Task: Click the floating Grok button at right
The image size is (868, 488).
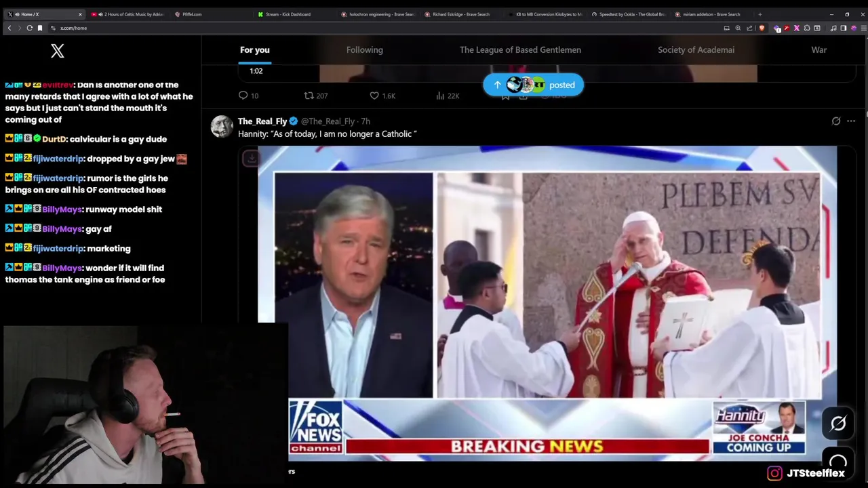Action: (x=838, y=423)
